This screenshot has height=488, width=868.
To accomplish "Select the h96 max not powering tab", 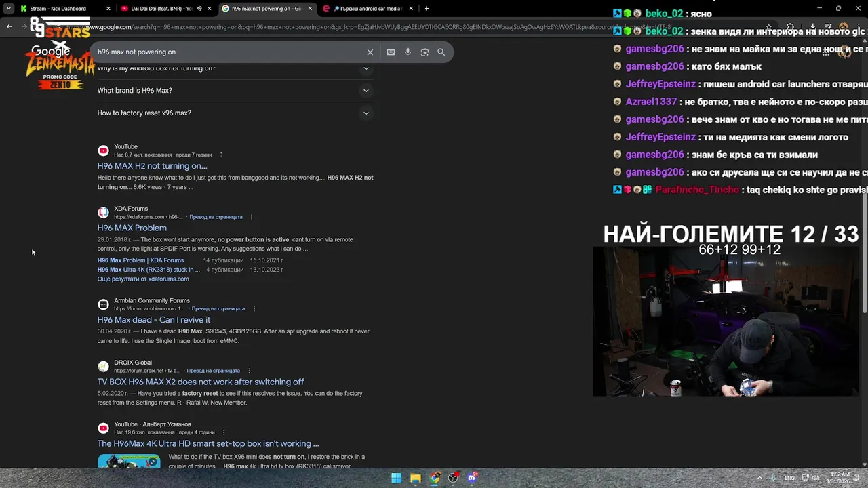I will tap(267, 9).
